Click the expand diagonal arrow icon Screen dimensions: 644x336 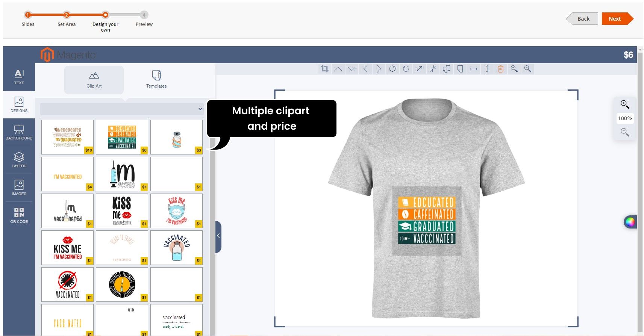point(419,69)
